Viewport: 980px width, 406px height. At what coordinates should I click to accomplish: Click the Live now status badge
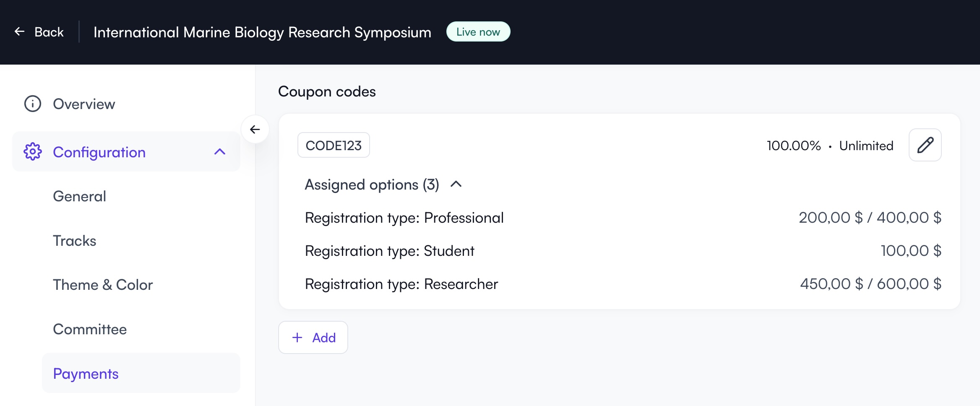[478, 31]
